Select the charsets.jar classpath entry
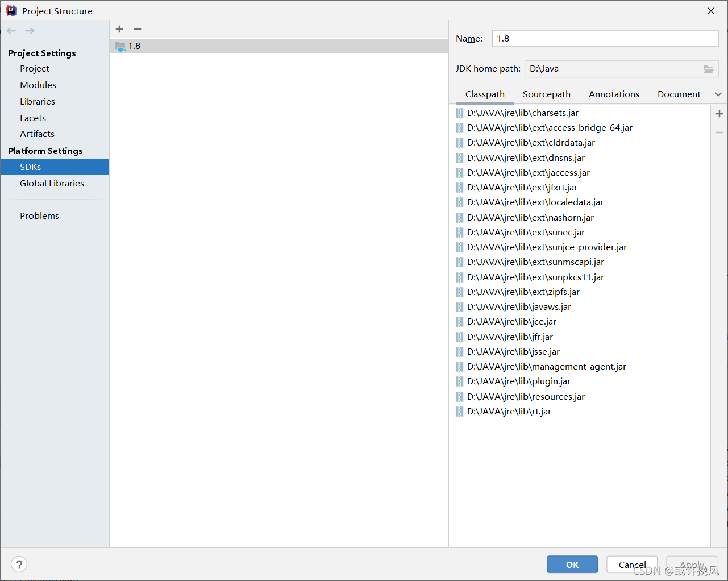This screenshot has width=728, height=581. pyautogui.click(x=522, y=113)
